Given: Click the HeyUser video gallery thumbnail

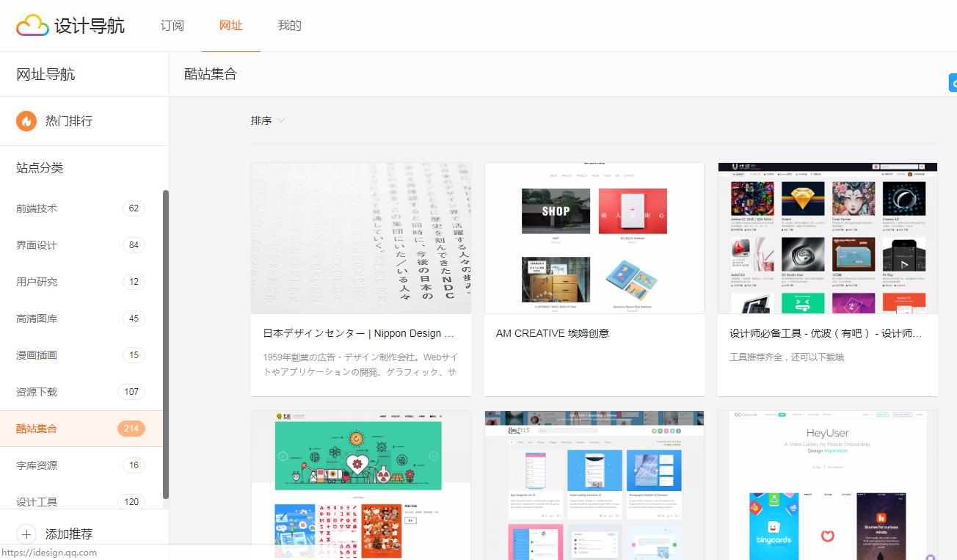Looking at the screenshot, I should coord(827,484).
